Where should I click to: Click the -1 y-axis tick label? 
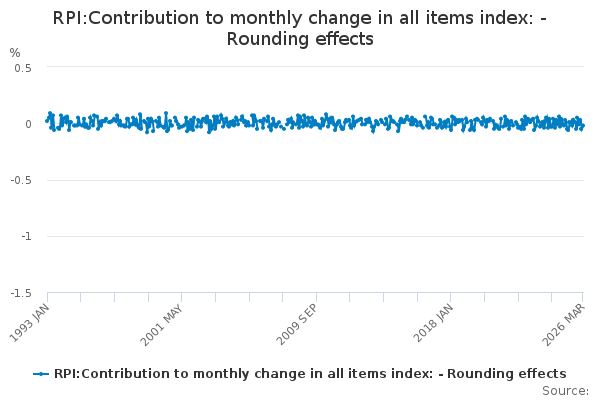click(26, 237)
